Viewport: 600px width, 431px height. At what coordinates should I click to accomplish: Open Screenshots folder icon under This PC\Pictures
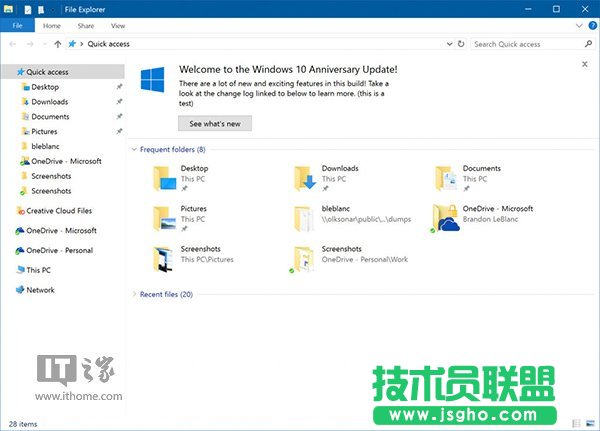(x=163, y=259)
